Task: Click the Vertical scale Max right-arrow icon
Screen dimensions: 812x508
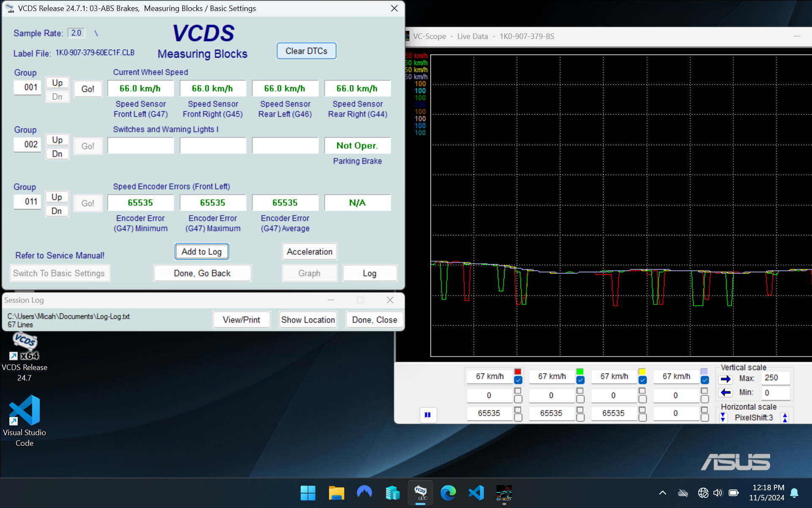Action: point(726,379)
